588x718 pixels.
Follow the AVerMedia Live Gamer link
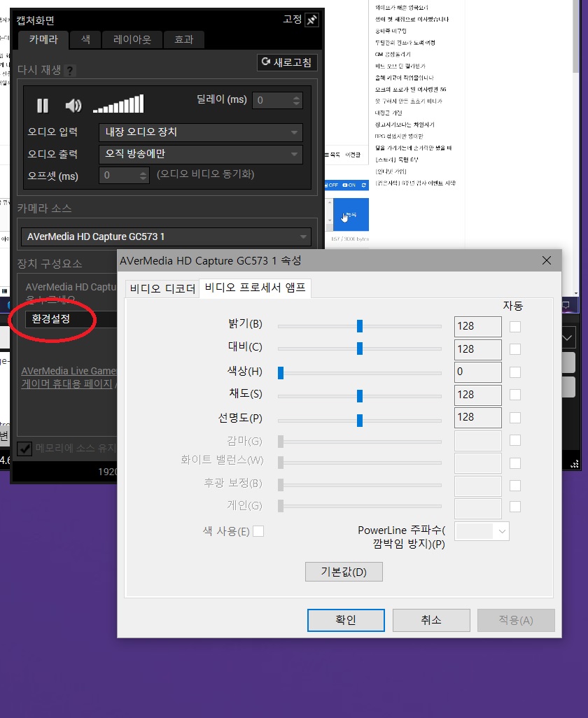(69, 371)
